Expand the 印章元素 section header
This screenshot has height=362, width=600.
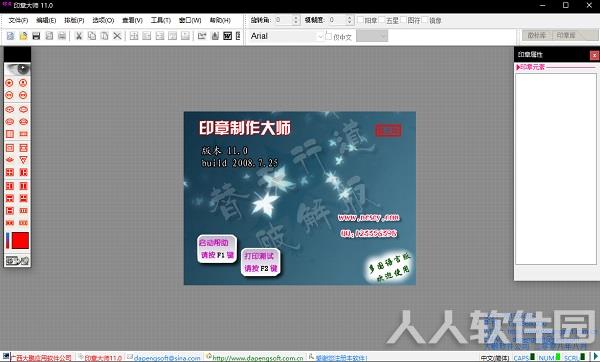click(x=530, y=67)
